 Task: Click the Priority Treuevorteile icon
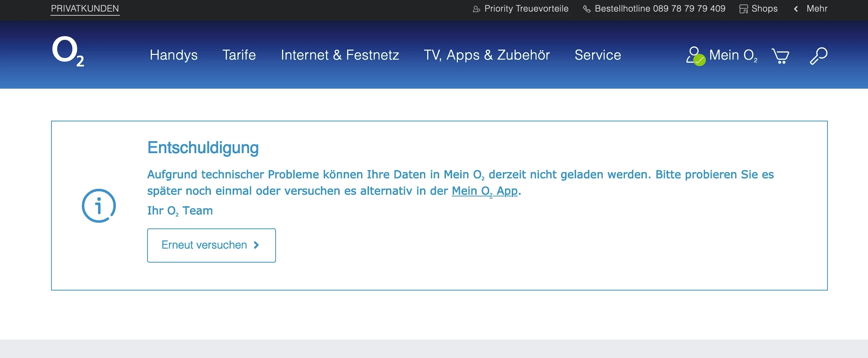[x=476, y=9]
